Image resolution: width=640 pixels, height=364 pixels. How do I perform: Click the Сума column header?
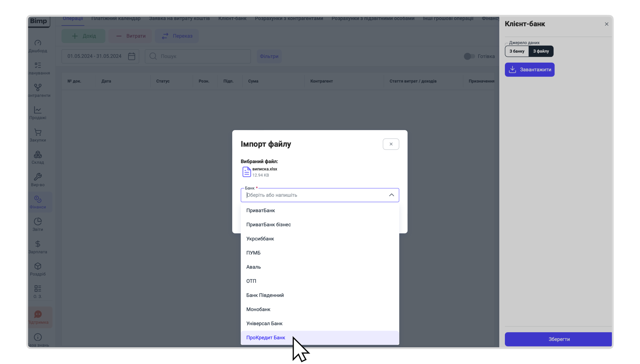pyautogui.click(x=253, y=81)
